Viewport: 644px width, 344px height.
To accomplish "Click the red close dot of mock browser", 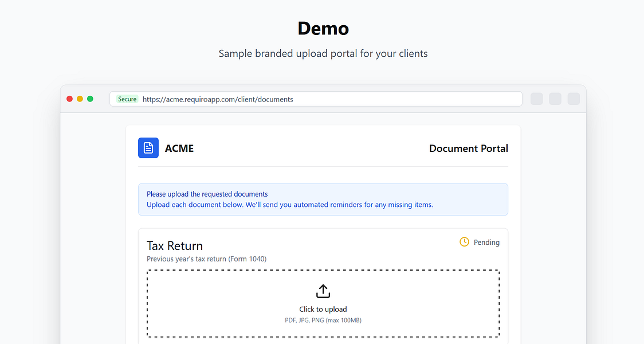I will pyautogui.click(x=70, y=99).
